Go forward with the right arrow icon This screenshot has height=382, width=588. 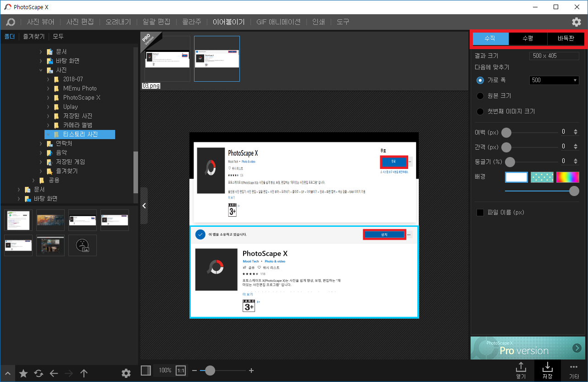click(x=69, y=373)
